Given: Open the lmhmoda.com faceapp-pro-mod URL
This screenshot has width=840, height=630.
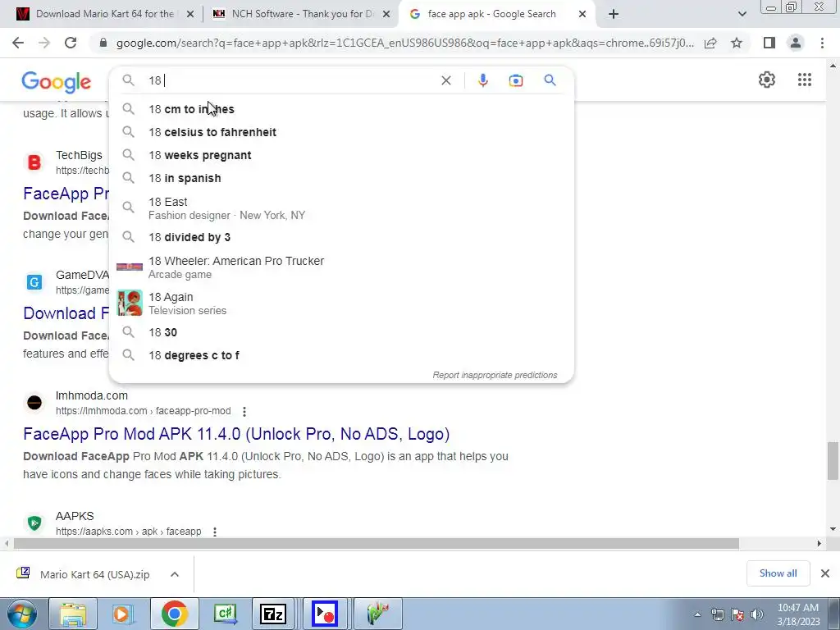Looking at the screenshot, I should click(143, 411).
